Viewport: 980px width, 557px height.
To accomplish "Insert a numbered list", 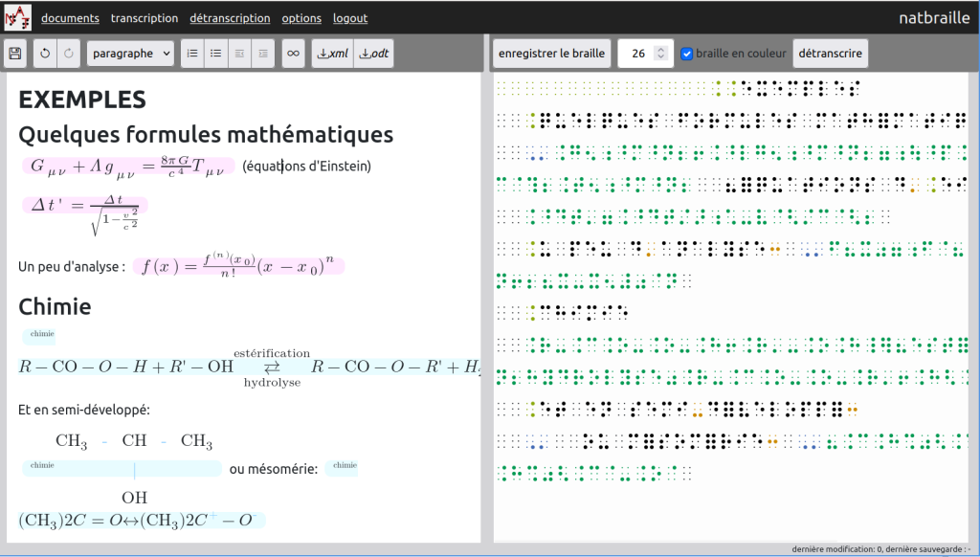I will pyautogui.click(x=192, y=54).
